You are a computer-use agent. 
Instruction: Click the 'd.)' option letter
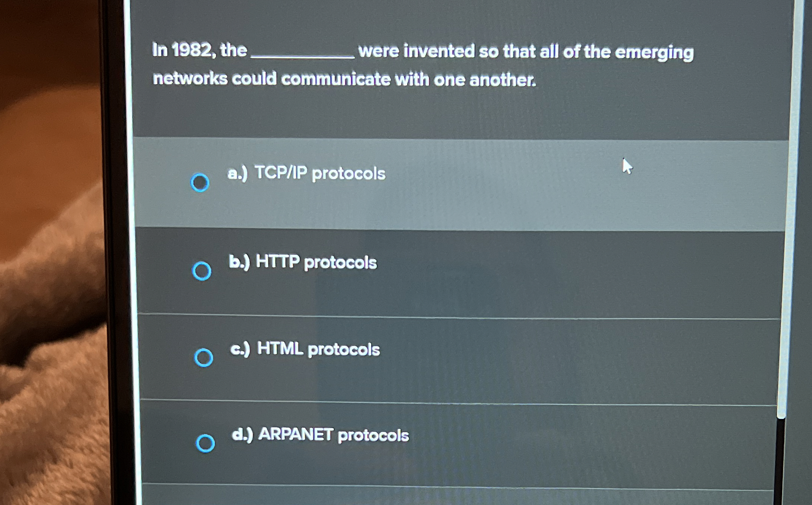[242, 435]
